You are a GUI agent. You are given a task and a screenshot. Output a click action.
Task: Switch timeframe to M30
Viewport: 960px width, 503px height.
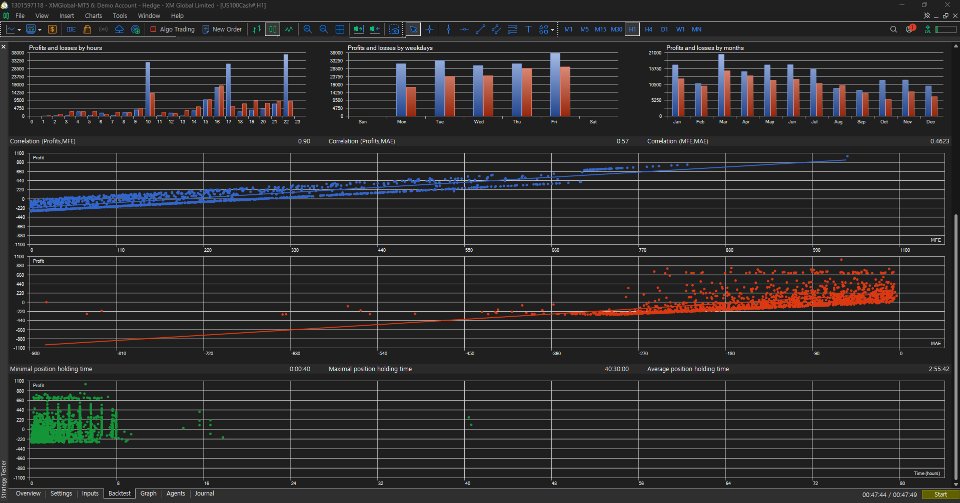(617, 29)
